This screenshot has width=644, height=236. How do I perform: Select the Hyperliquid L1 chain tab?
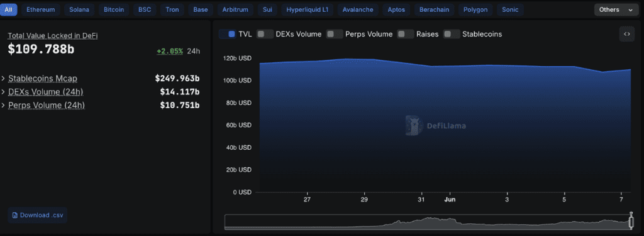307,10
